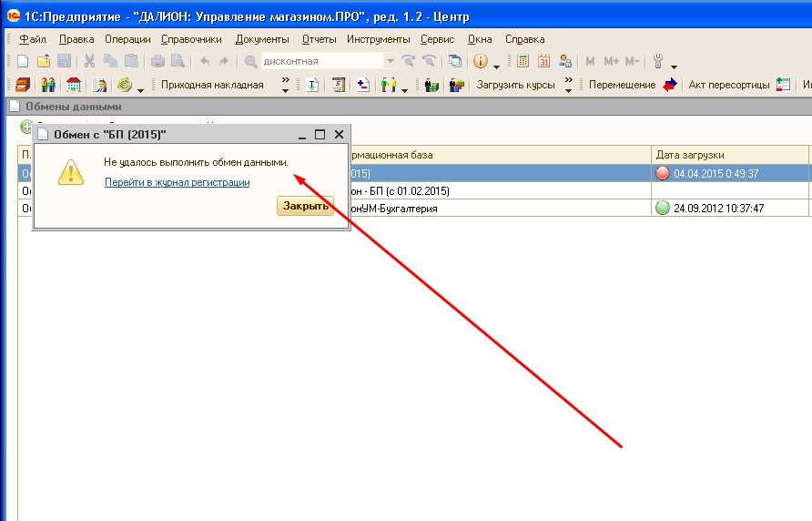The image size is (812, 521).
Task: Click the wrench settings icon
Action: (x=658, y=61)
